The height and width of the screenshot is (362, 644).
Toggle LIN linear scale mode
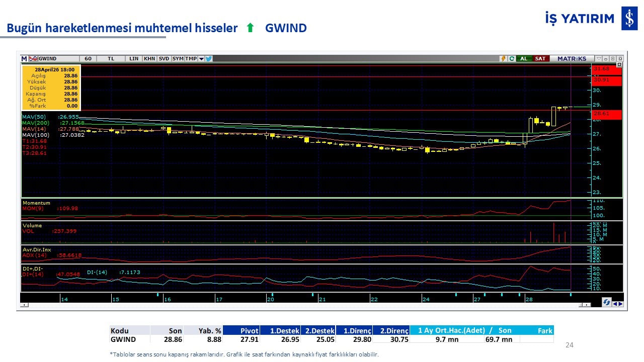pyautogui.click(x=134, y=59)
